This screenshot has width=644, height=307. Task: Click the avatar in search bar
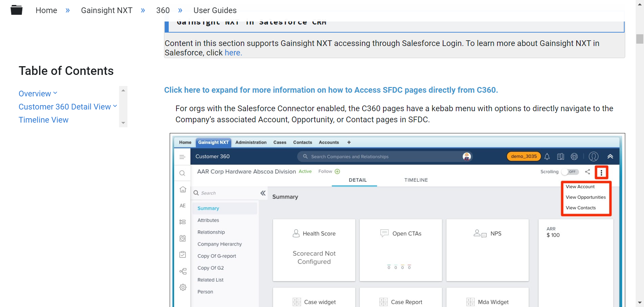(467, 157)
